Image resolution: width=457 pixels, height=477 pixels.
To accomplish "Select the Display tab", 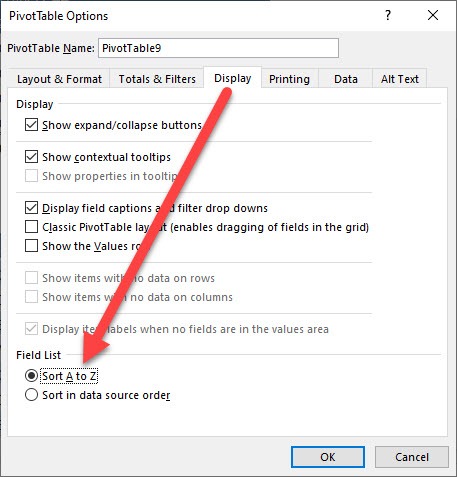I will [233, 78].
